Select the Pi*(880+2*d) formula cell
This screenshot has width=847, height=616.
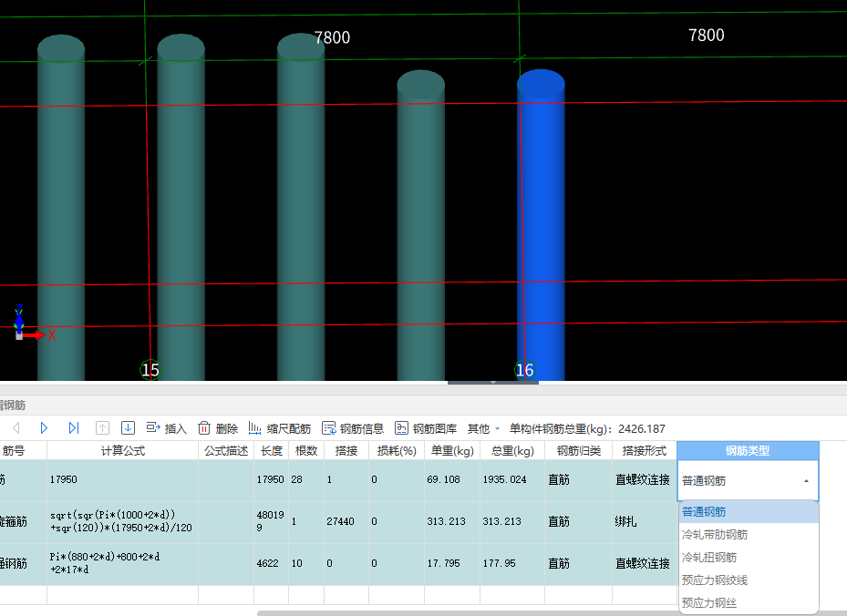coord(122,563)
